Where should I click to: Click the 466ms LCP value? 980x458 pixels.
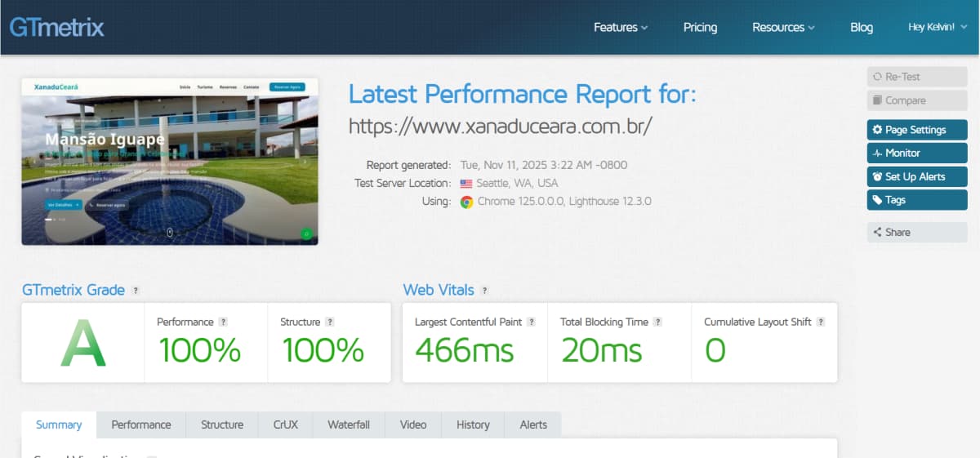click(x=464, y=350)
